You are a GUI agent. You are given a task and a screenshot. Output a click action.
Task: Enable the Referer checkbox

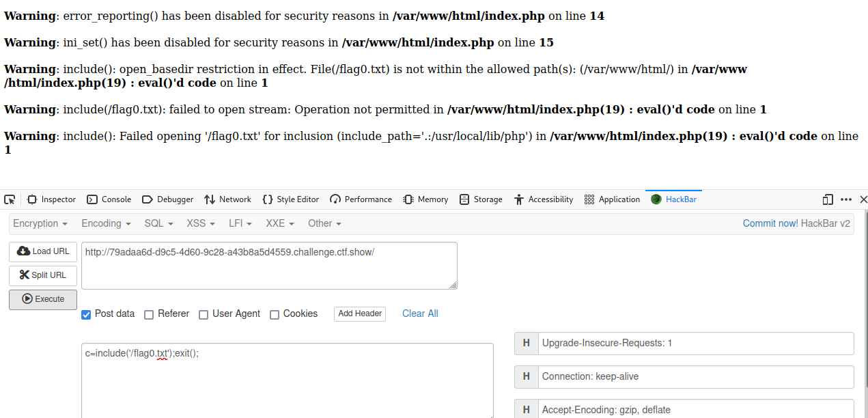(149, 315)
